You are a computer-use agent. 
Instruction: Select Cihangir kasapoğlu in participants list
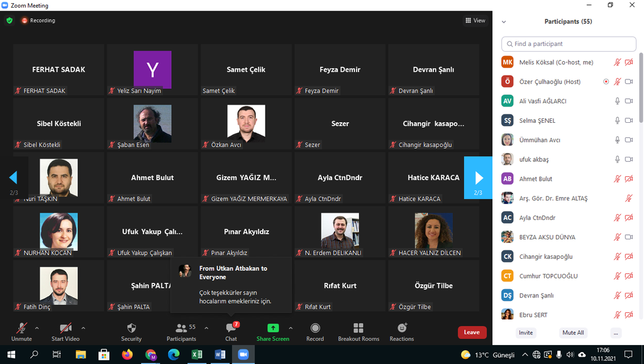568,256
